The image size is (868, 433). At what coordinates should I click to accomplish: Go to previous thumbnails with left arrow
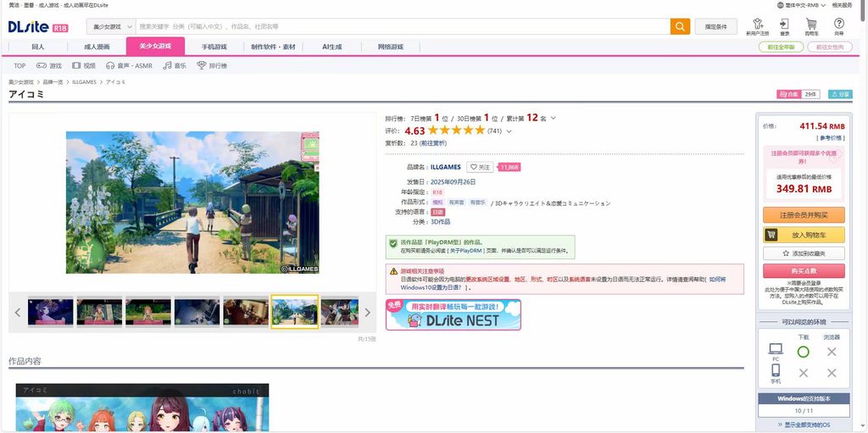coord(18,313)
